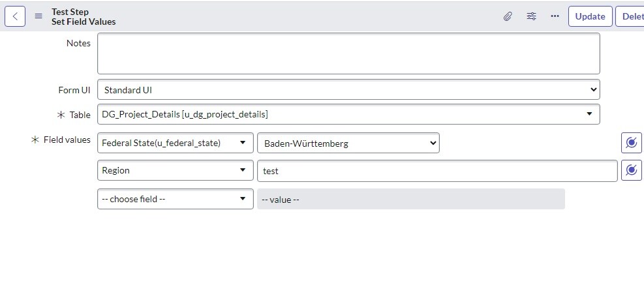Viewport: 644px width, 300px height.
Task: Open the Region field dropdown
Action: (175, 170)
